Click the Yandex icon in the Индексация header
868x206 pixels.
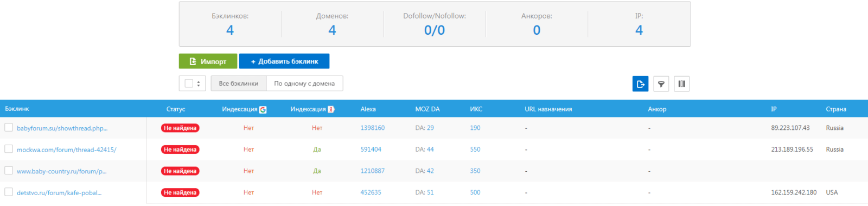point(331,109)
